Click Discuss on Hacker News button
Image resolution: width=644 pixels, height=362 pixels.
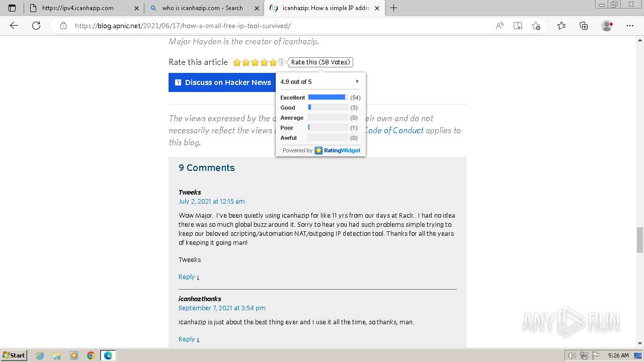[x=222, y=82]
